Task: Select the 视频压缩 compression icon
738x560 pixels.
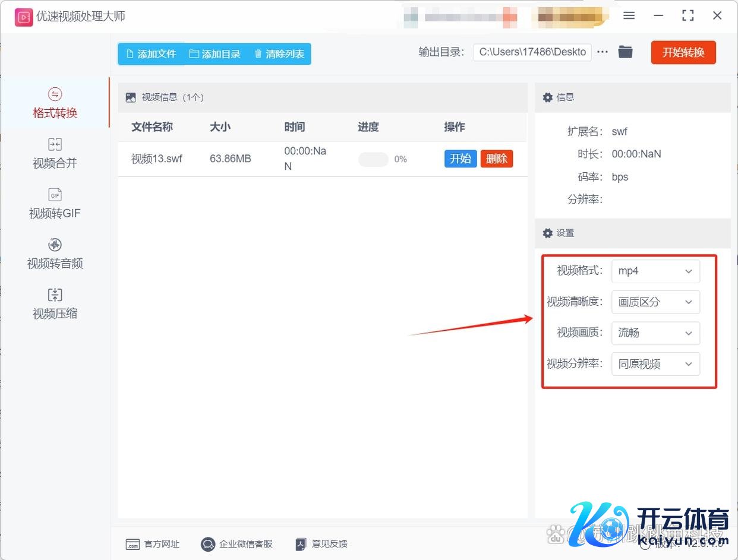Action: [x=55, y=295]
